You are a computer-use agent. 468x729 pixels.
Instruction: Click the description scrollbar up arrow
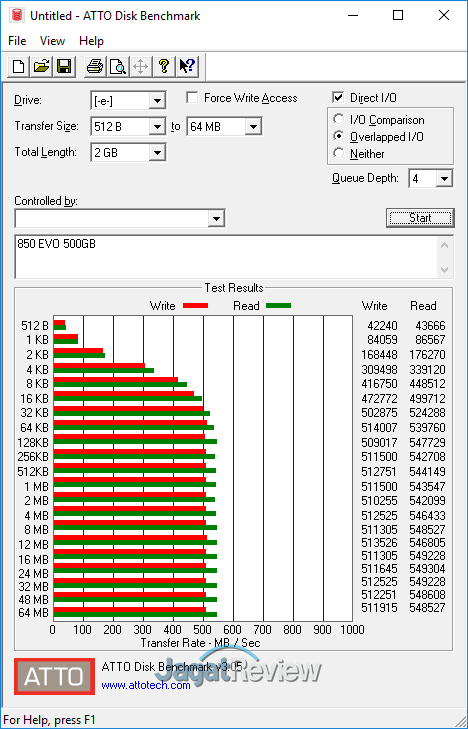445,245
